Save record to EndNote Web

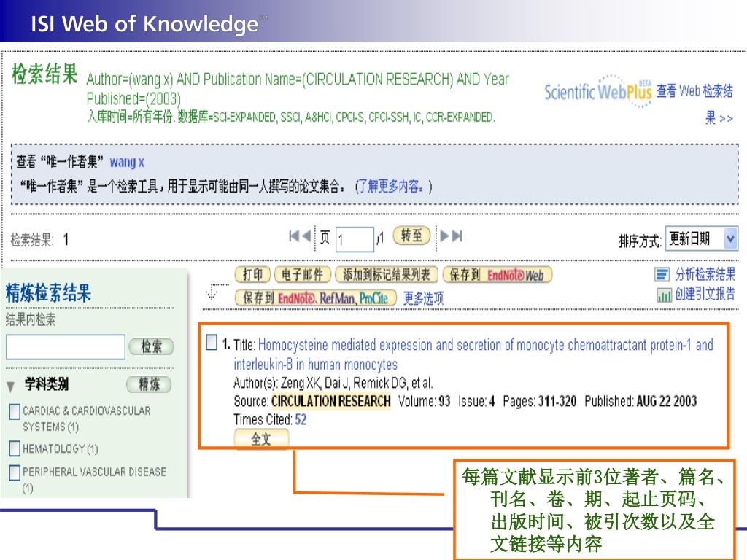(497, 275)
